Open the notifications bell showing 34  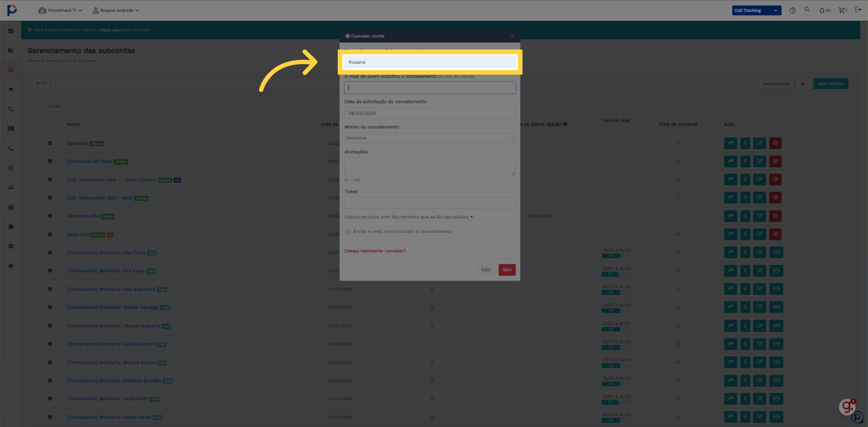pyautogui.click(x=825, y=10)
